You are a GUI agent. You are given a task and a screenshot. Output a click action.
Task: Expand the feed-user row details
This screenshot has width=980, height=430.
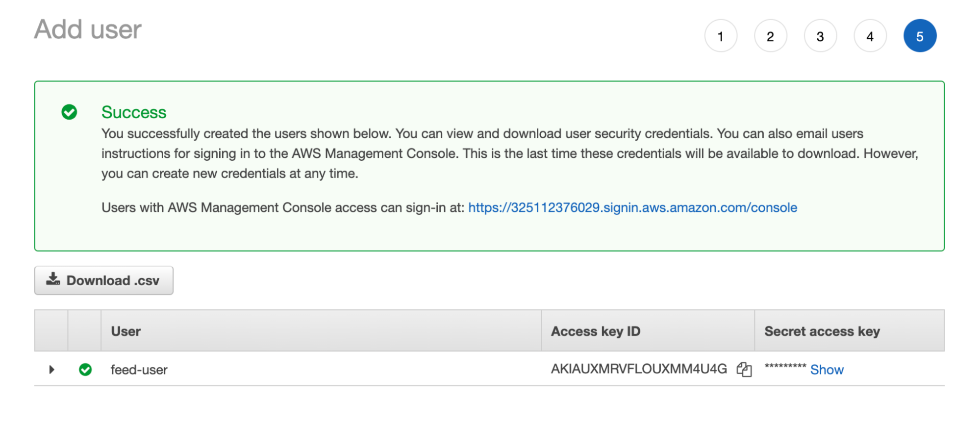51,369
